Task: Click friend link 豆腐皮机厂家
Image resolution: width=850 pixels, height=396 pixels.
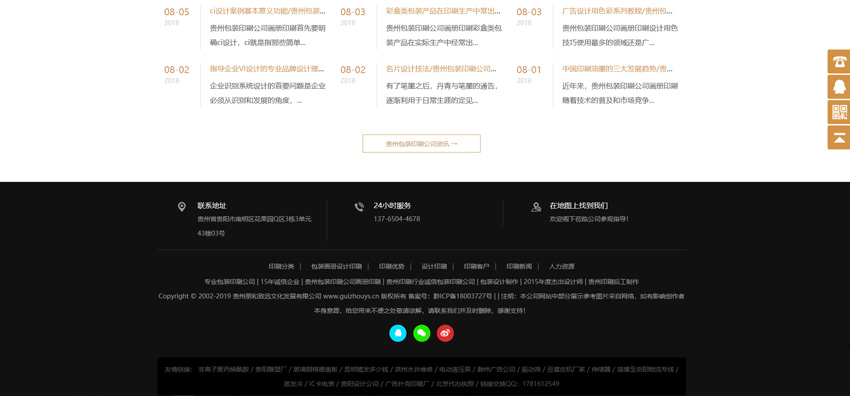Action: 566,369
